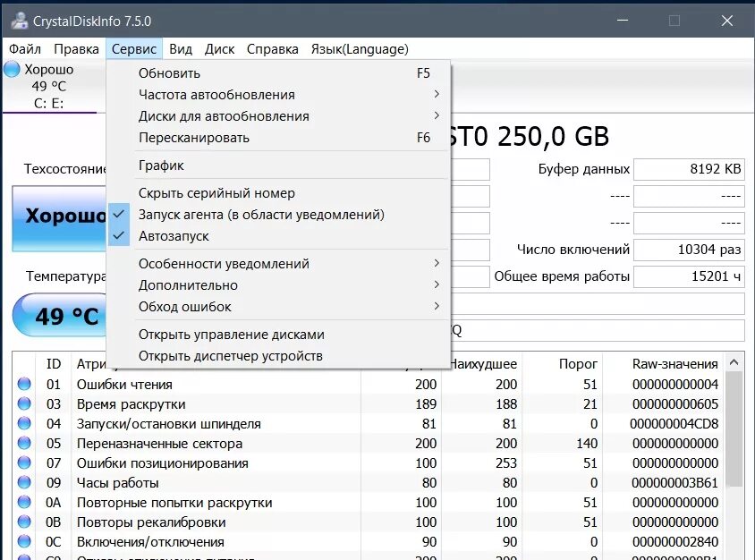Image resolution: width=755 pixels, height=560 pixels.
Task: Click the scroll up arrow of attribute list
Action: [x=734, y=362]
